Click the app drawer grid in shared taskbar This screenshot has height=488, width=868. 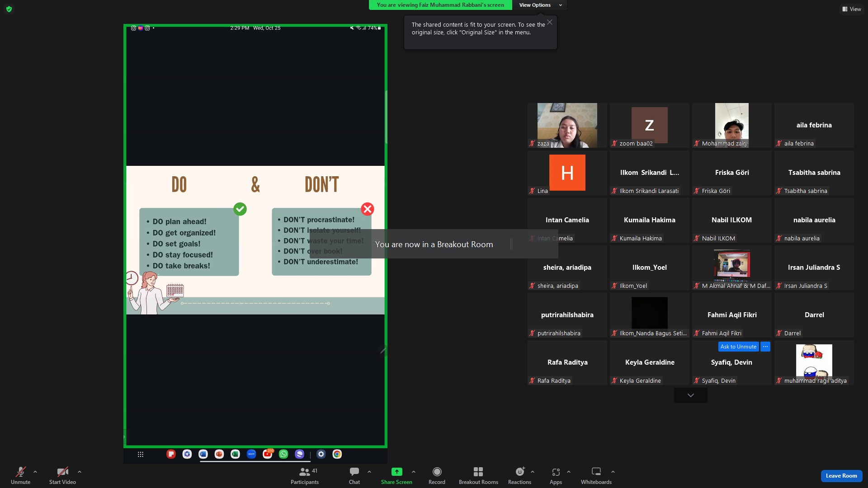click(x=141, y=455)
